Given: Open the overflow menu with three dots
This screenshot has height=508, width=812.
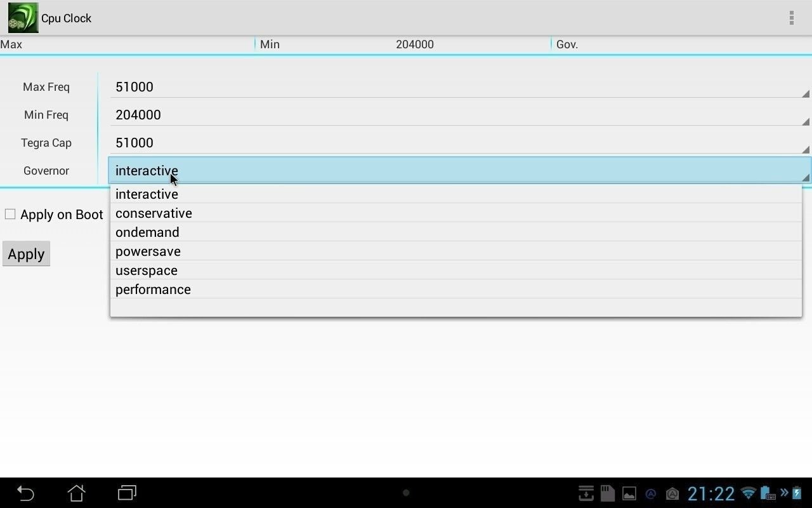Looking at the screenshot, I should 791,18.
